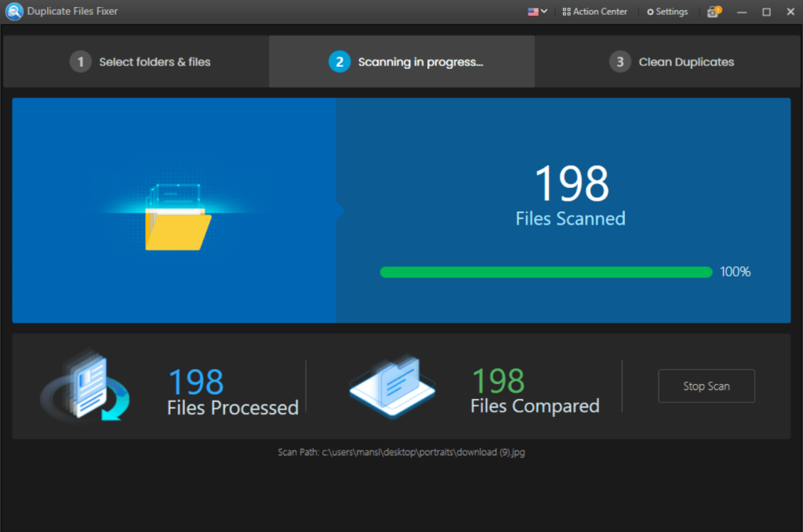This screenshot has width=803, height=532.
Task: Click the Files Scanned label
Action: (570, 219)
